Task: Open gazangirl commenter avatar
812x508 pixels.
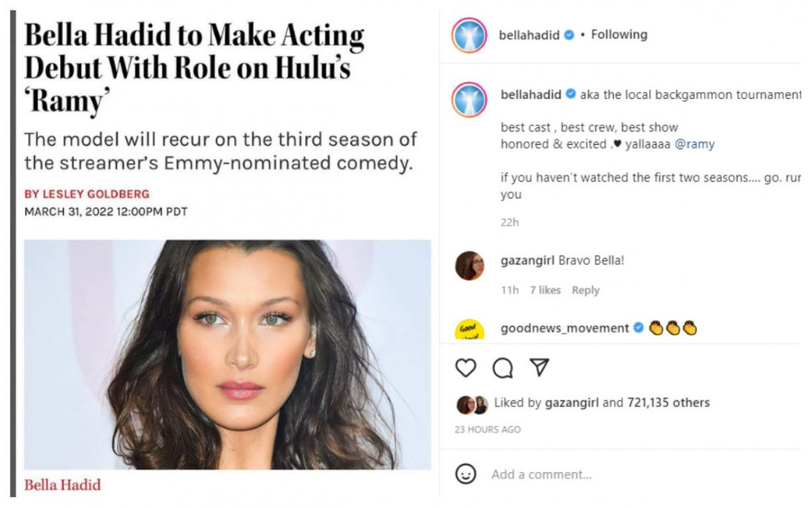Action: tap(469, 266)
